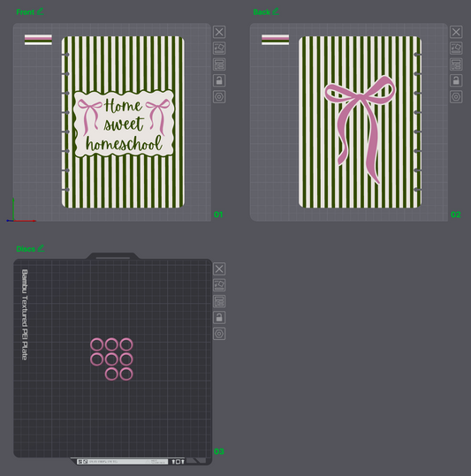Edit the Back plate name
The image size is (471, 476).
276,11
